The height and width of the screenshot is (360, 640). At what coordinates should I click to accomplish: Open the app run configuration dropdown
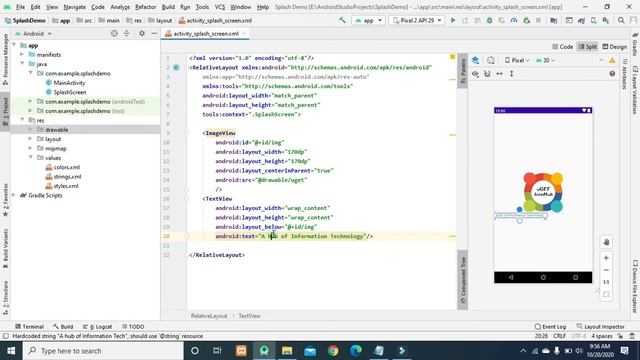369,20
